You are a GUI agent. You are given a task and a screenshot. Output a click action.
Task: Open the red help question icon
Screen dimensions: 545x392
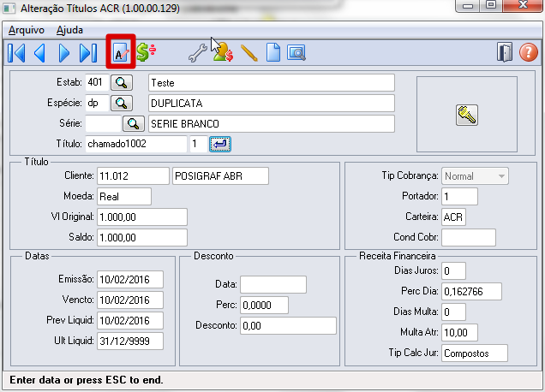529,52
